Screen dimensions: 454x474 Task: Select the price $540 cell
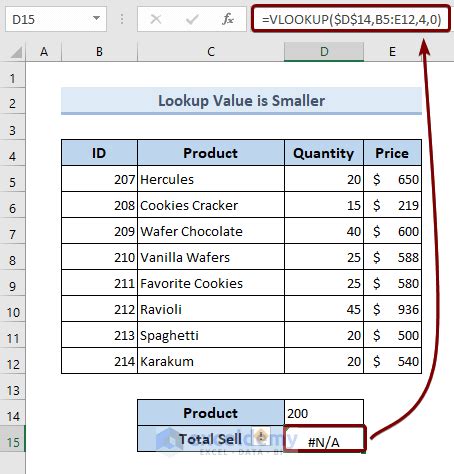[x=392, y=361]
